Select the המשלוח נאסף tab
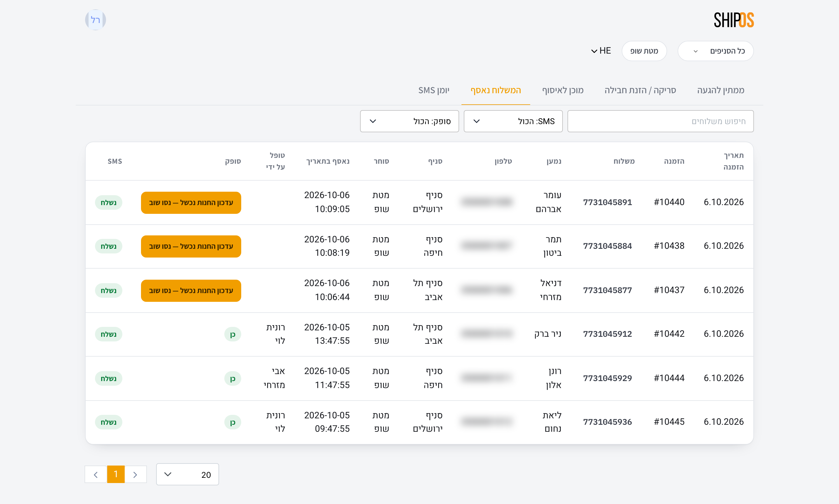Image resolution: width=839 pixels, height=504 pixels. [x=495, y=90]
